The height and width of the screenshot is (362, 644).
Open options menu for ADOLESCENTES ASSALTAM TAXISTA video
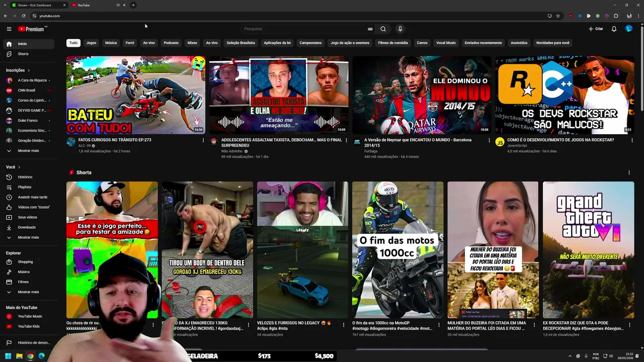click(x=346, y=140)
